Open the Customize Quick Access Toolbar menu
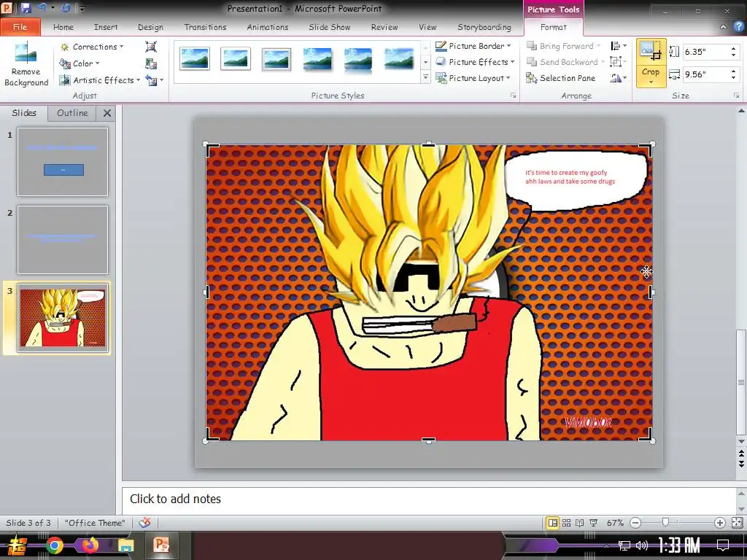The width and height of the screenshot is (747, 560). 82,8
